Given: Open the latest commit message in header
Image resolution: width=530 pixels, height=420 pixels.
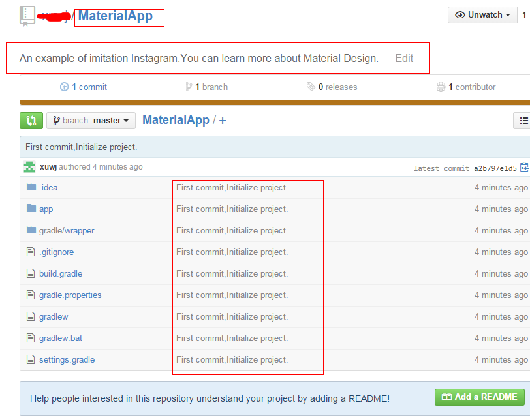Looking at the screenshot, I should 82,147.
